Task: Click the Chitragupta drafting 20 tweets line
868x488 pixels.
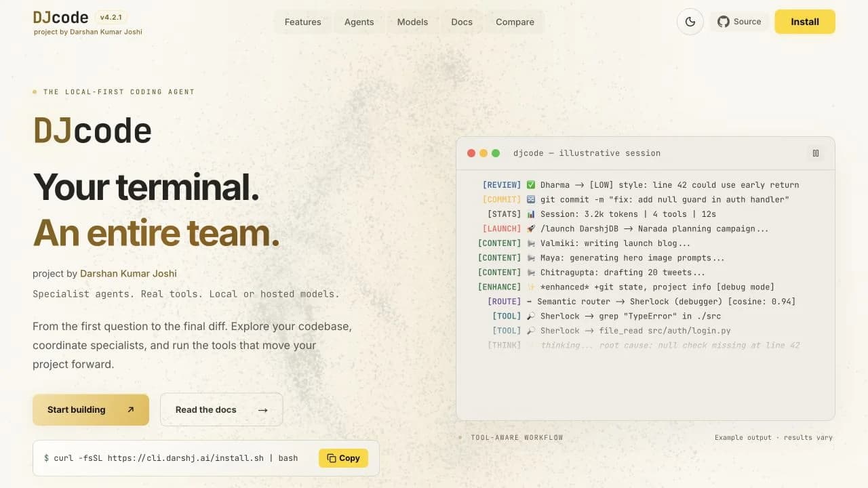Action: pos(591,272)
